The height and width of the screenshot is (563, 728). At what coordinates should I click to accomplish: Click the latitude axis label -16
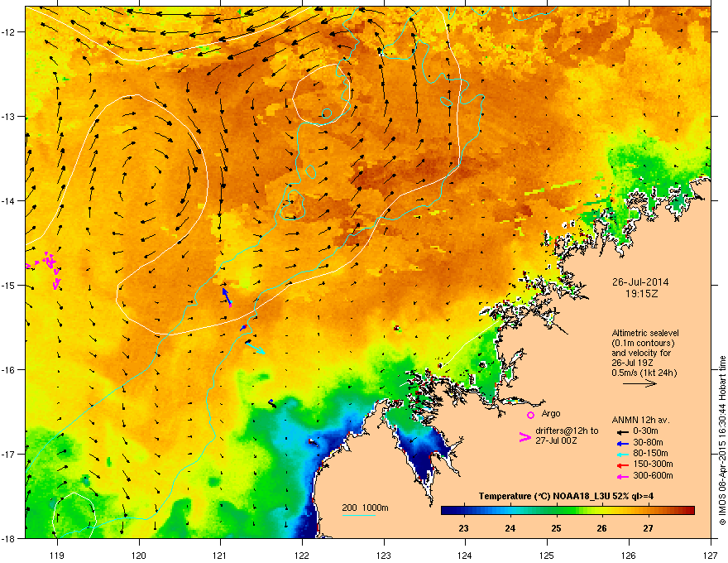[x=9, y=370]
